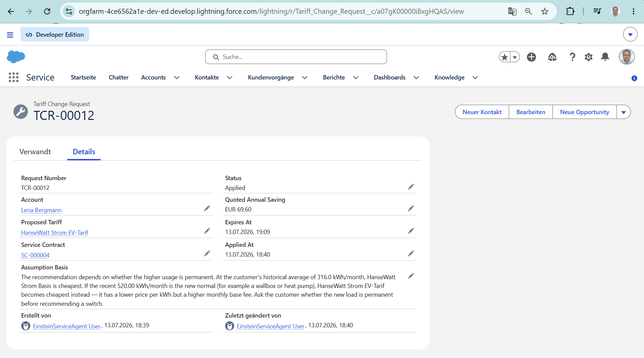Open the Lena Bergmann account link
The image size is (644, 358).
point(41,210)
